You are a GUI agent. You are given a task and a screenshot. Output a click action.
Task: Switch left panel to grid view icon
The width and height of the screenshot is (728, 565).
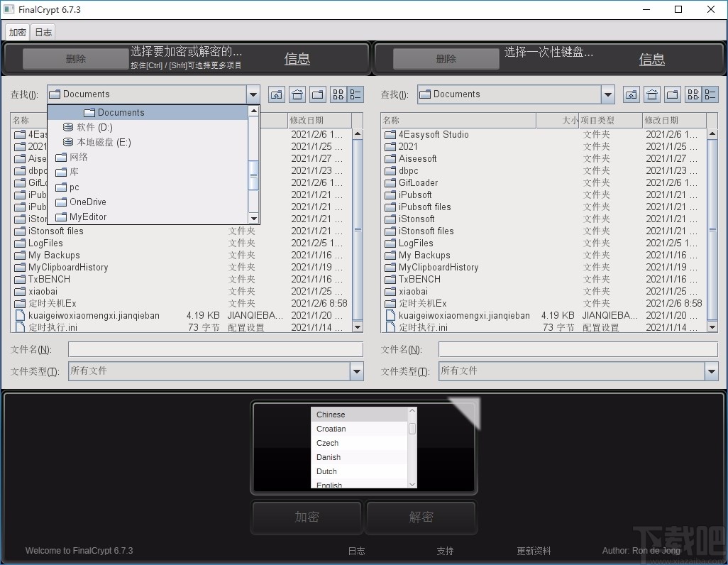338,94
